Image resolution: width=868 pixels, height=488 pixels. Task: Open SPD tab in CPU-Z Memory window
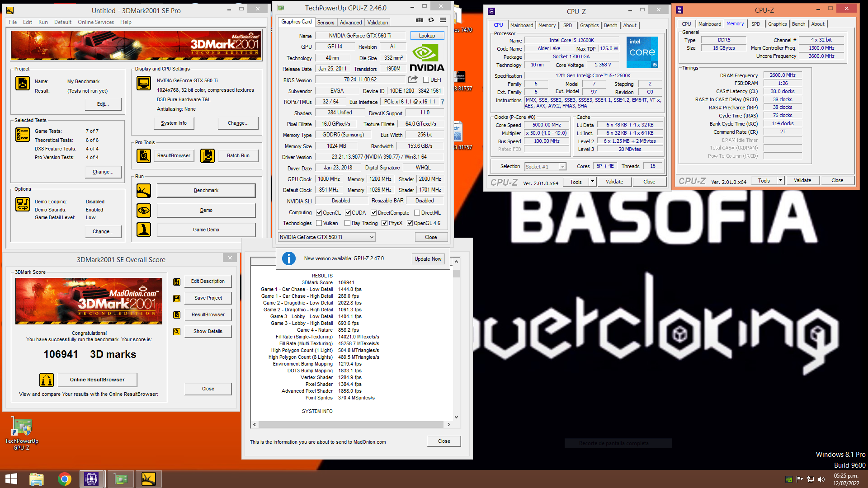(755, 24)
